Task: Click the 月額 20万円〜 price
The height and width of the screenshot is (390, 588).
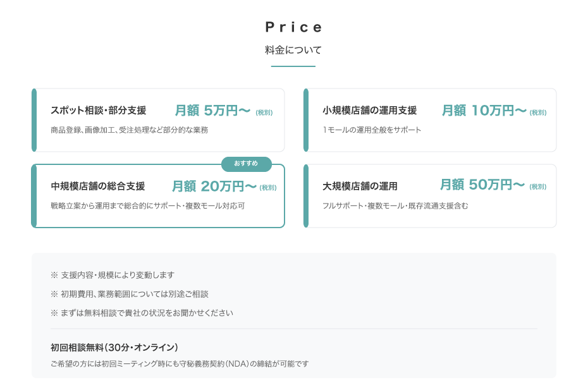Action: pyautogui.click(x=214, y=186)
